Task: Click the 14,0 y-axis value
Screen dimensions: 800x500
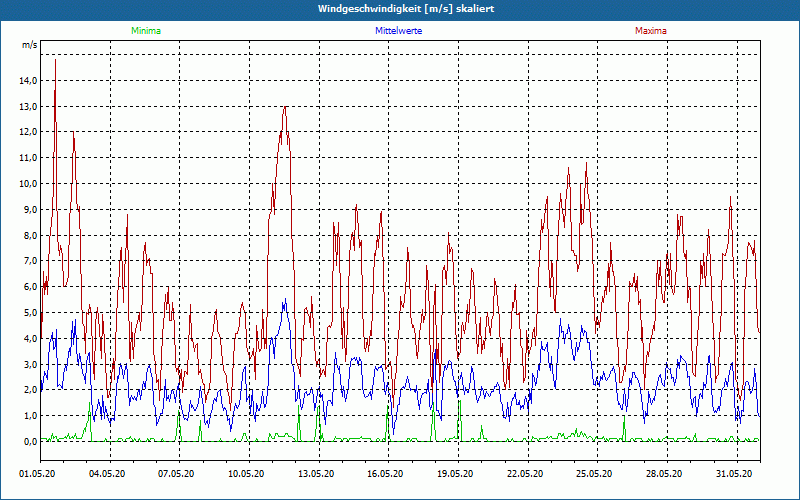Action: (x=29, y=81)
